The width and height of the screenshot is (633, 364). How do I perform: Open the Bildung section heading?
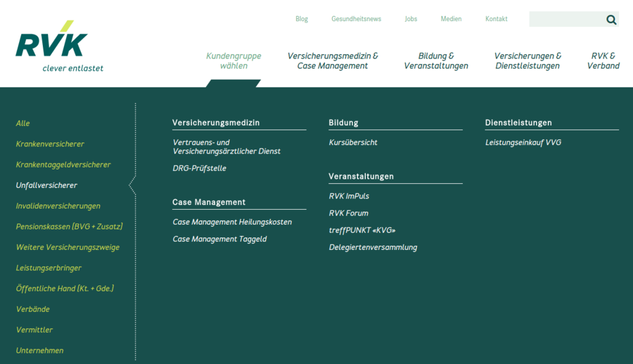tap(344, 123)
